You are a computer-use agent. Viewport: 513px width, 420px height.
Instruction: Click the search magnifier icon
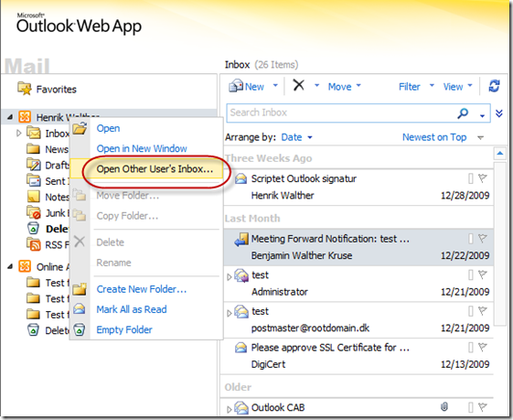point(463,113)
